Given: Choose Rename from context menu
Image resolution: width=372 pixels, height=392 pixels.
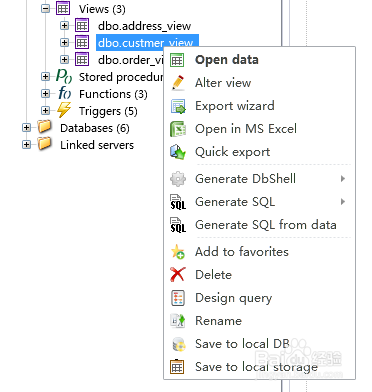Looking at the screenshot, I should pyautogui.click(x=259, y=321).
